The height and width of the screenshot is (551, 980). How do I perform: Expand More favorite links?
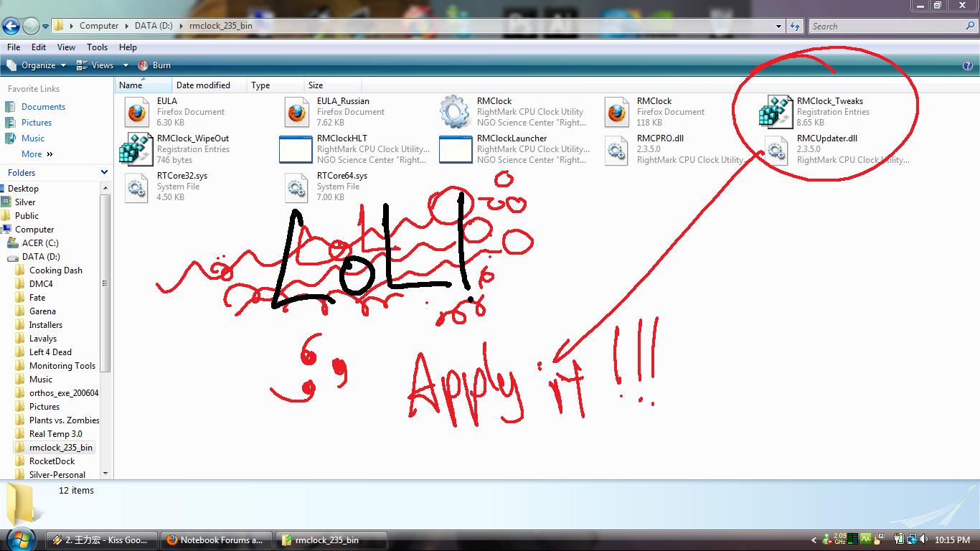click(x=37, y=154)
